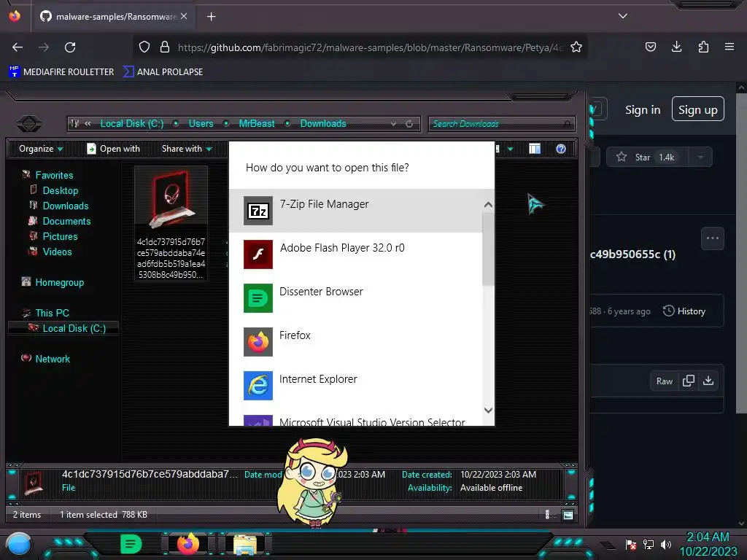Select Homegroup in the navigation pane
This screenshot has height=560, width=747.
60,282
